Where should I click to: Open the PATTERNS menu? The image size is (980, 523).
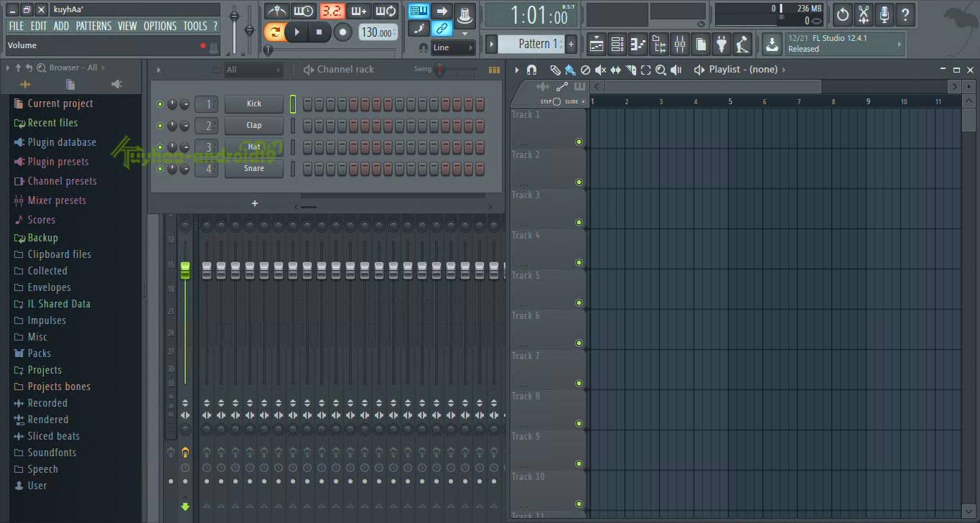tap(94, 26)
